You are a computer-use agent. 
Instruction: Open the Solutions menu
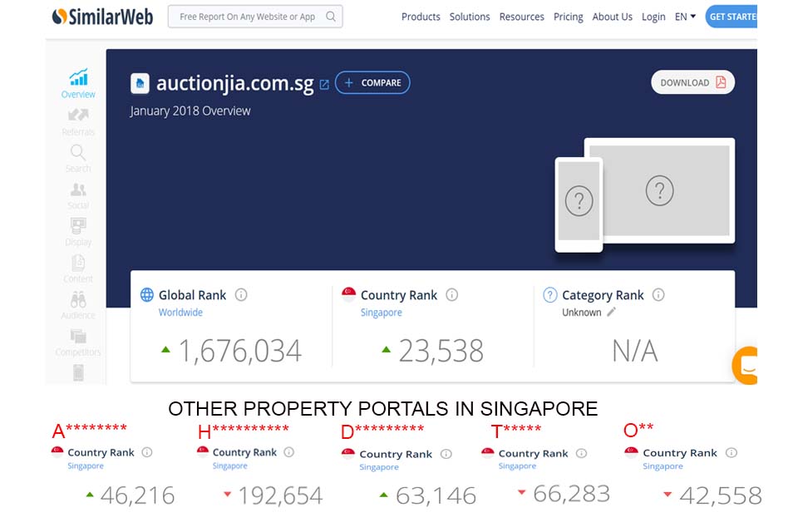(469, 17)
